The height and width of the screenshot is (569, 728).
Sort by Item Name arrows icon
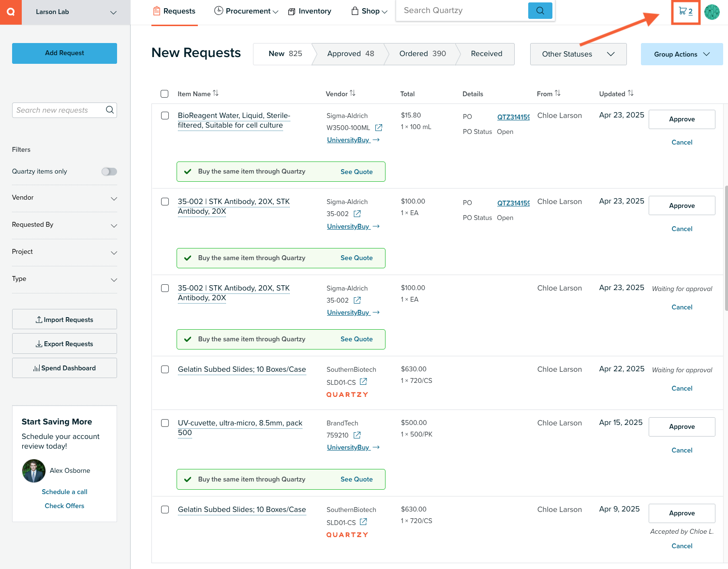[216, 93]
